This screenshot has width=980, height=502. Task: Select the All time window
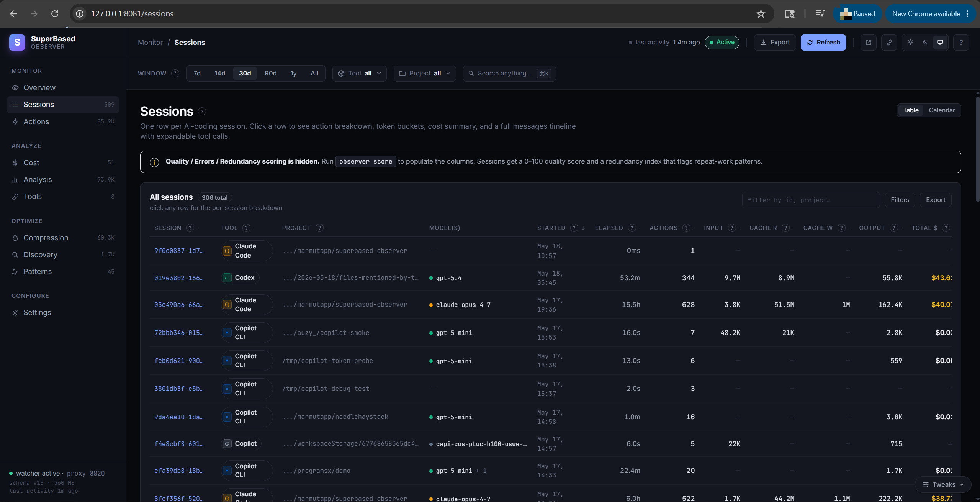click(314, 73)
